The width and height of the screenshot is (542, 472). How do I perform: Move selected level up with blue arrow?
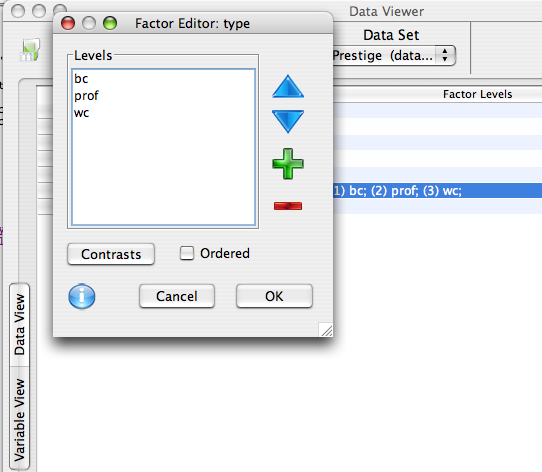[x=288, y=86]
